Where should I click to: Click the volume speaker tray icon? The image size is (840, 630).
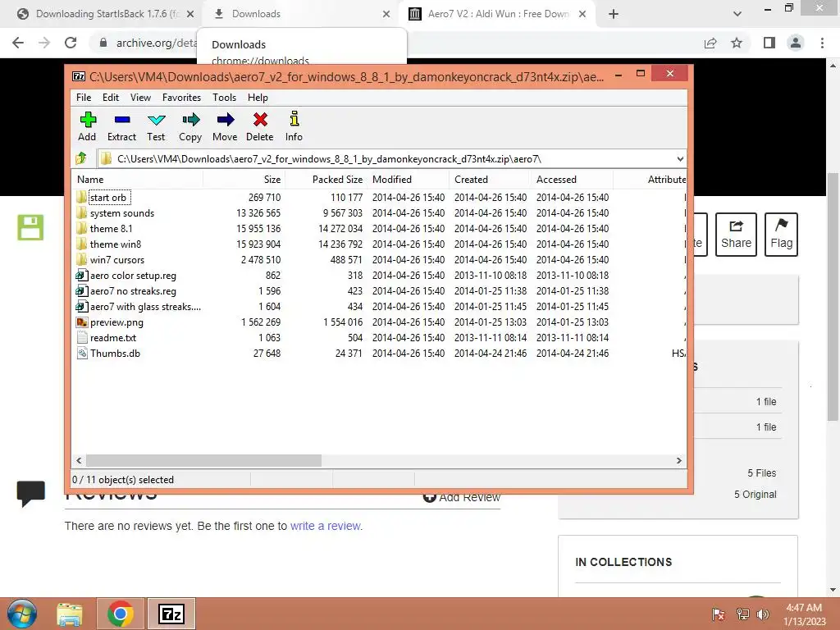[762, 614]
